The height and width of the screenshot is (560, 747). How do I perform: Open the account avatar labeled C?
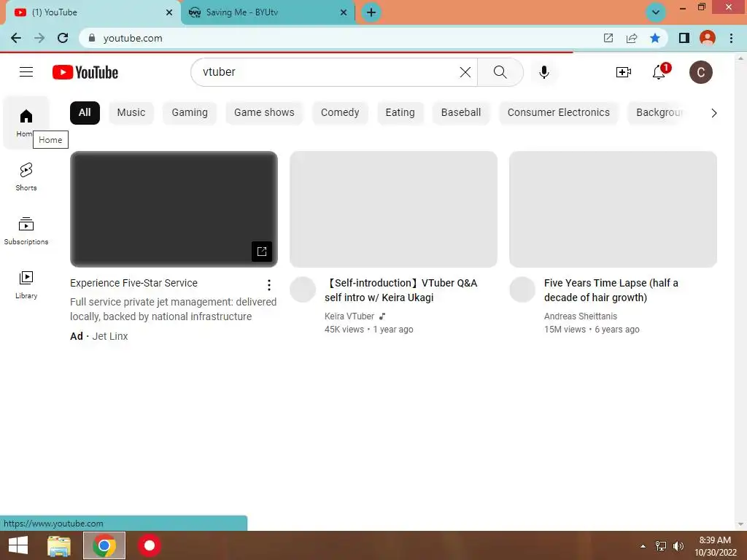click(701, 72)
